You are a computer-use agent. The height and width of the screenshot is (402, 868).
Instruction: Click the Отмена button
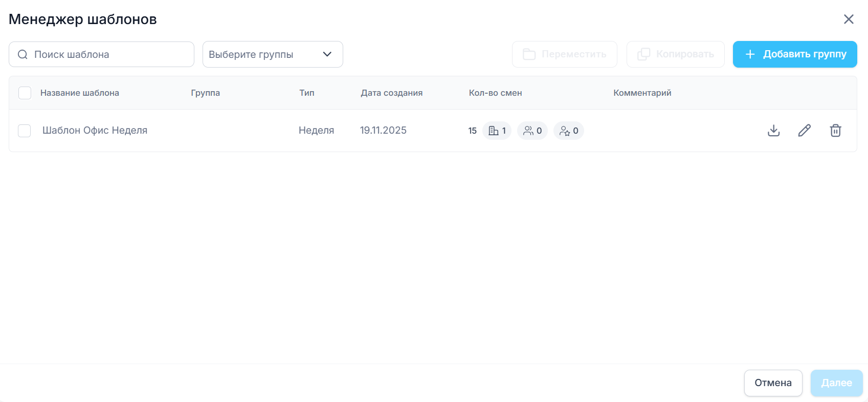coord(773,383)
